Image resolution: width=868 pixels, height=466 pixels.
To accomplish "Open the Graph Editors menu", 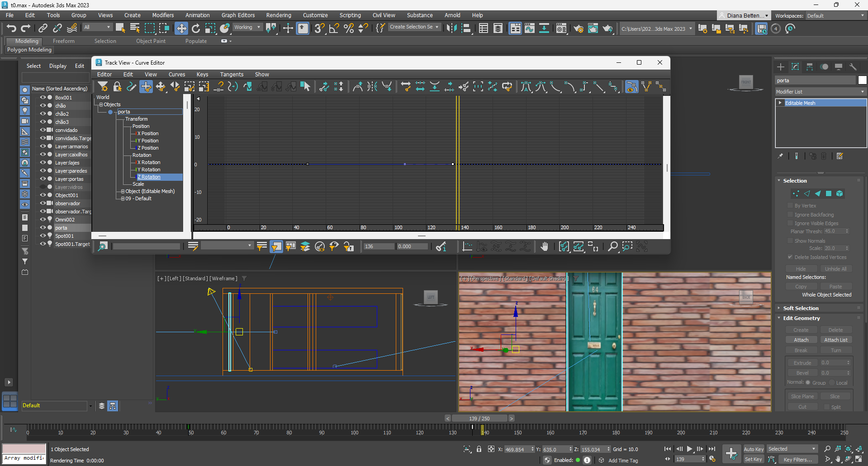I will click(x=238, y=15).
